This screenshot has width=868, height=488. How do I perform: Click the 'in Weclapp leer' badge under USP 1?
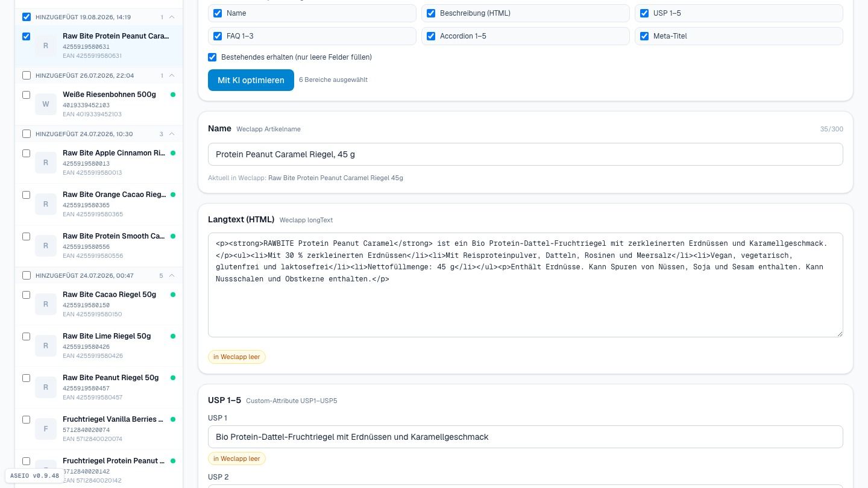tap(237, 458)
